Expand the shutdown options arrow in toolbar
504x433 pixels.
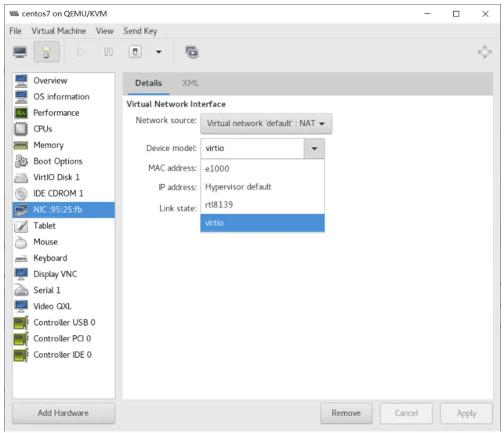158,52
